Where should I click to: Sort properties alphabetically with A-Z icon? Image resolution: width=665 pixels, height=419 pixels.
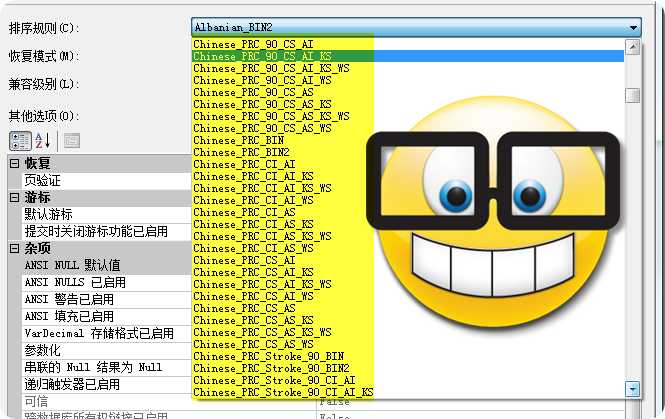click(42, 141)
